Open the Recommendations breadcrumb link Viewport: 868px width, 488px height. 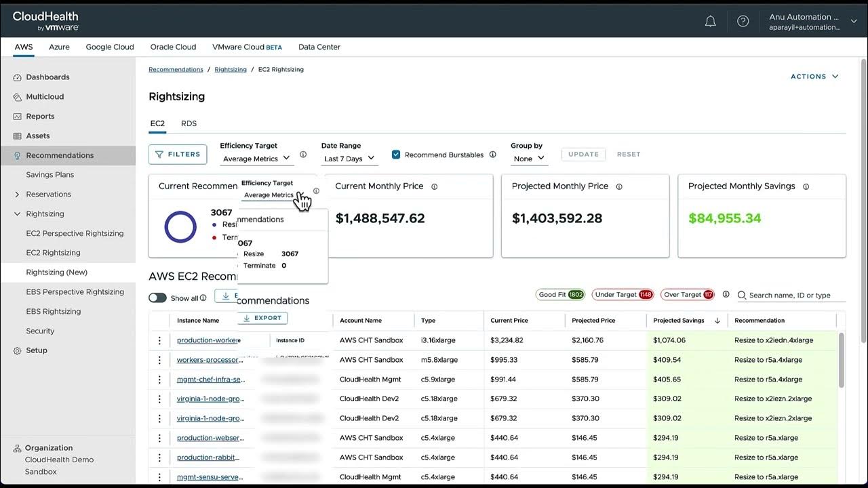(176, 70)
